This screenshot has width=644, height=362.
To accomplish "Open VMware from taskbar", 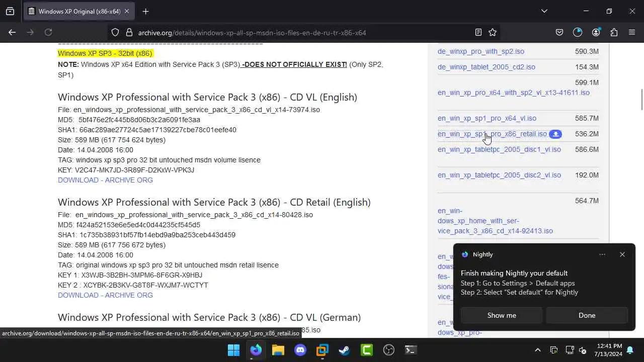I will point(322,350).
